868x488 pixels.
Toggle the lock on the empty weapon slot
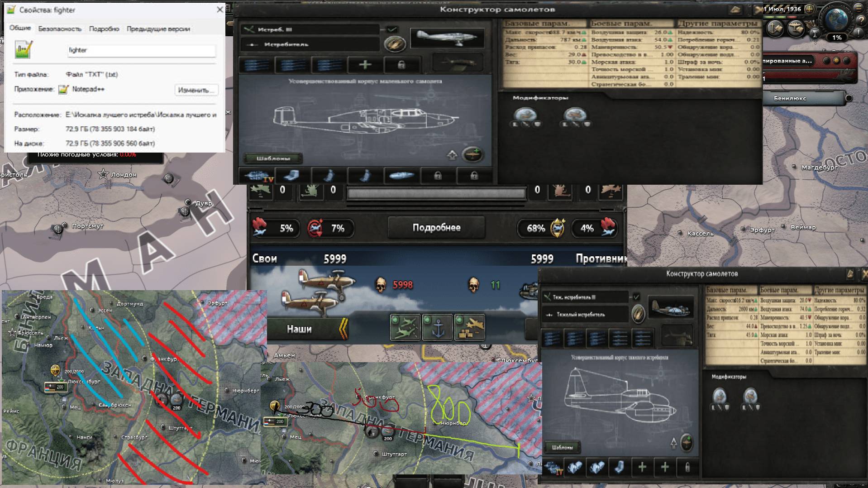point(401,65)
